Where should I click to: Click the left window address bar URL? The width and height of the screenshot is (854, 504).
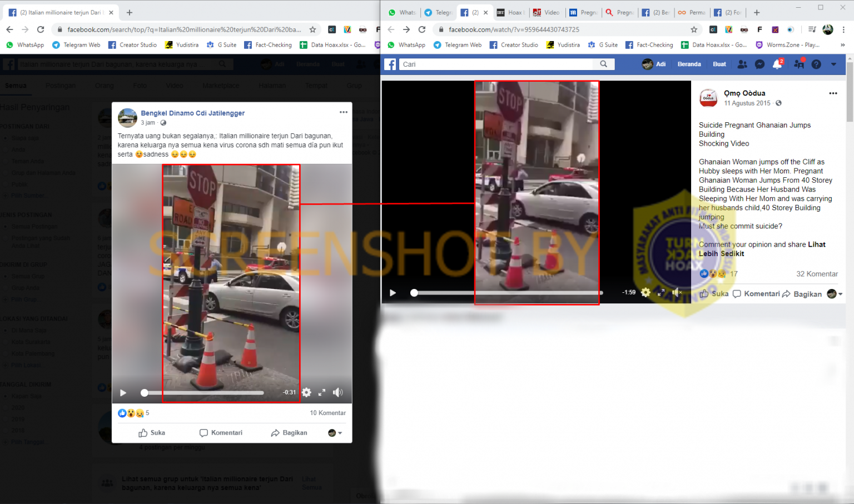(x=184, y=29)
